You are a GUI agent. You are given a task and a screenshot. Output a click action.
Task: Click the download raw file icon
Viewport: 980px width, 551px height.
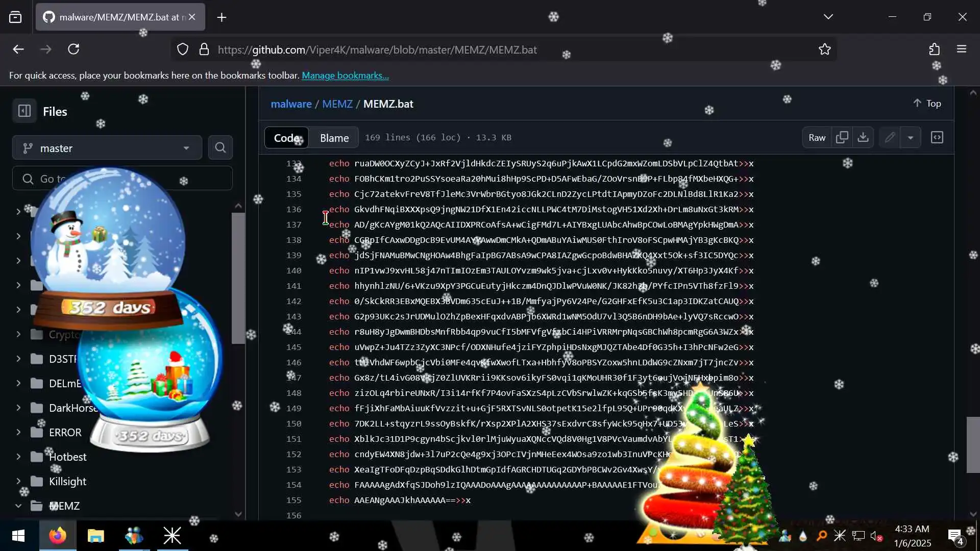[863, 138]
